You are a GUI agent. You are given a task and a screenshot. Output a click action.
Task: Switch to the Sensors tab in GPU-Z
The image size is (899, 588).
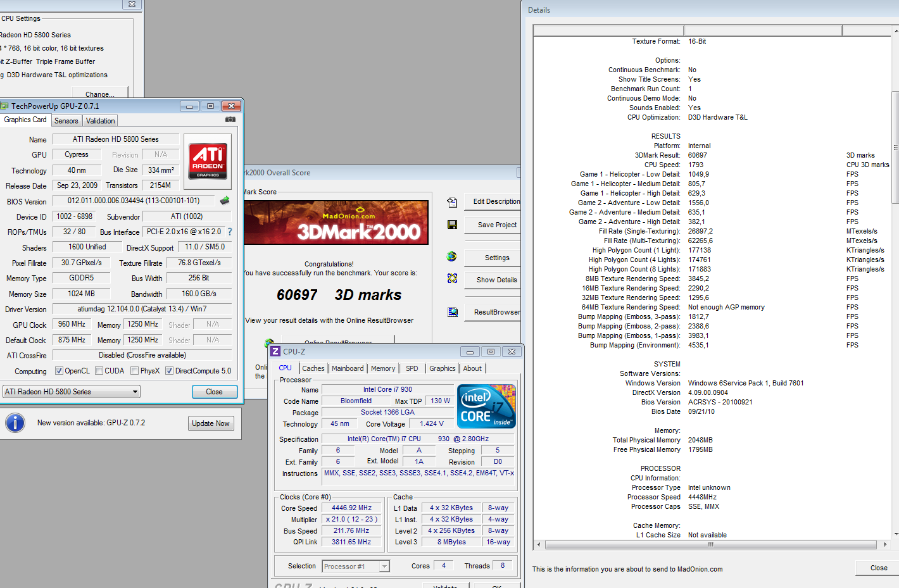coord(66,121)
